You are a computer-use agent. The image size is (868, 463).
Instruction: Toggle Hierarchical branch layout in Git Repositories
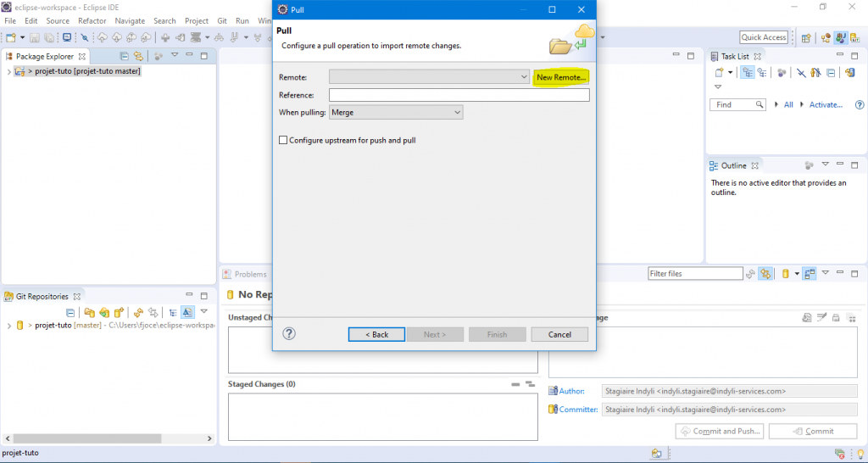173,312
